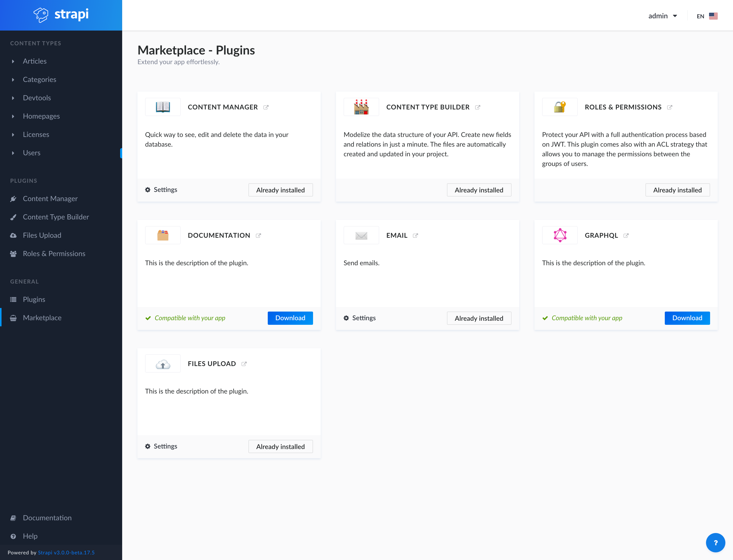The image size is (733, 560).
Task: Open external link icon next to Content Manager
Action: click(266, 107)
